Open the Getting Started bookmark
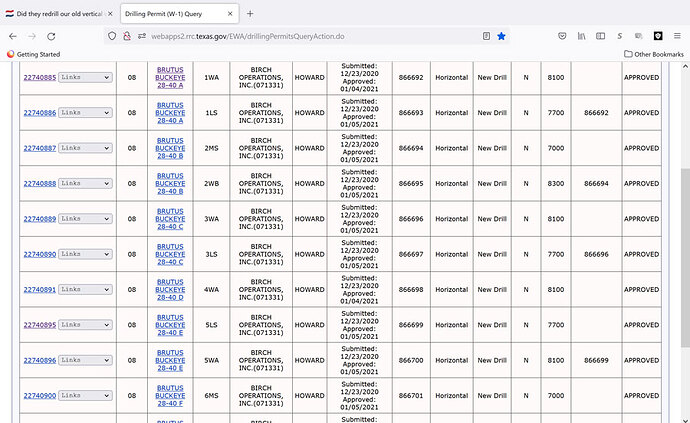The image size is (690, 423). [35, 54]
